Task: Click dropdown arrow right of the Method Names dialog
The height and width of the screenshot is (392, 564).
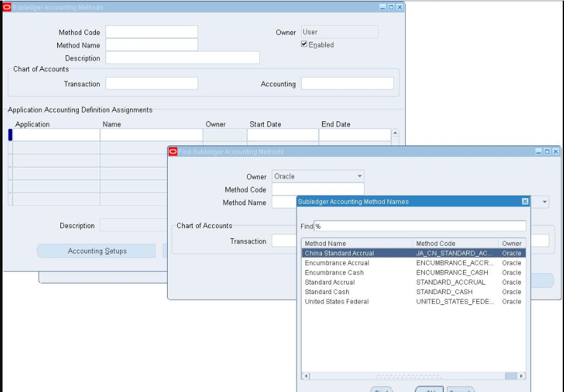Action: click(544, 202)
